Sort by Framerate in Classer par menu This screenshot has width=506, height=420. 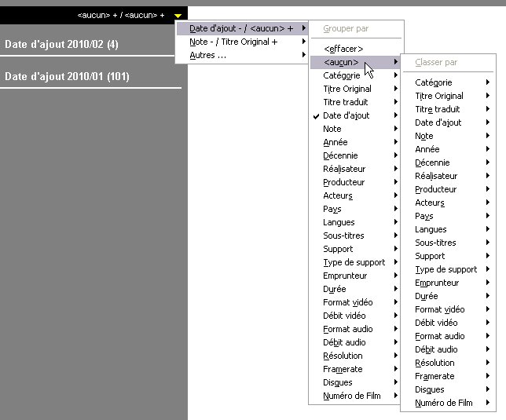pos(448,376)
